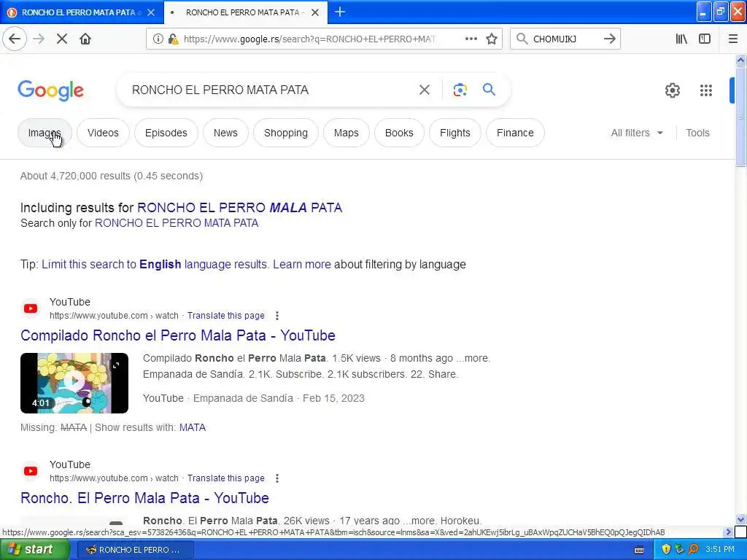Toggle the sidebar view icon
This screenshot has width=747, height=560.
[705, 39]
